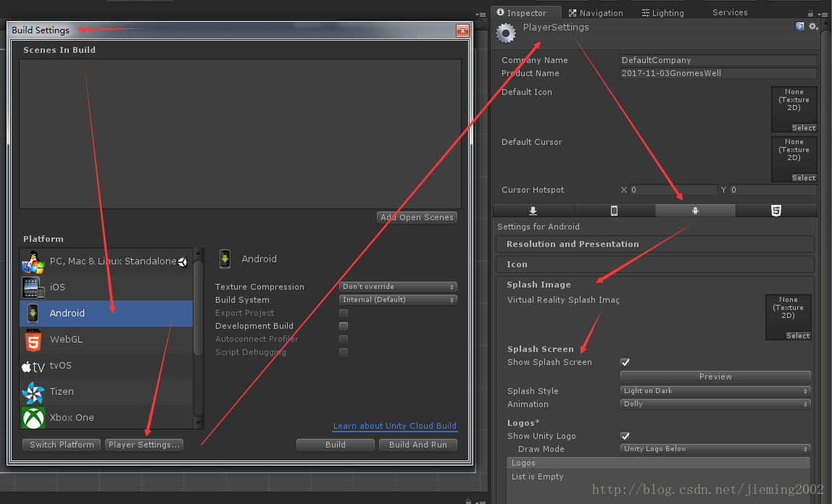Screen dimensions: 832x504
Task: Open the Inspector panel context menu icon
Action: (823, 14)
